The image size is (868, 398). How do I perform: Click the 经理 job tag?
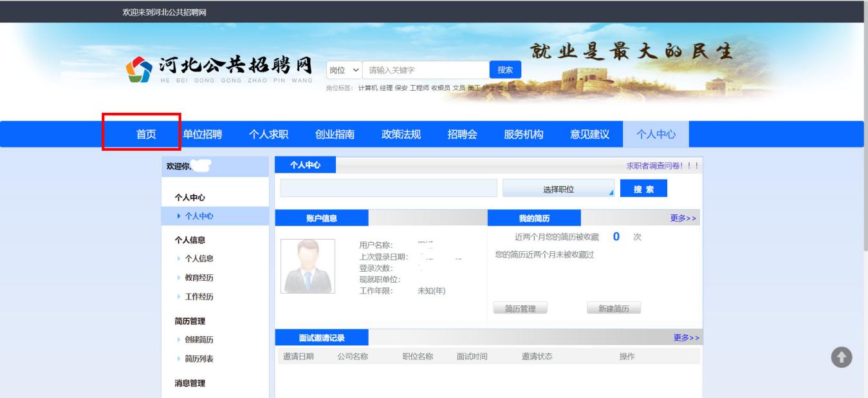tap(386, 88)
